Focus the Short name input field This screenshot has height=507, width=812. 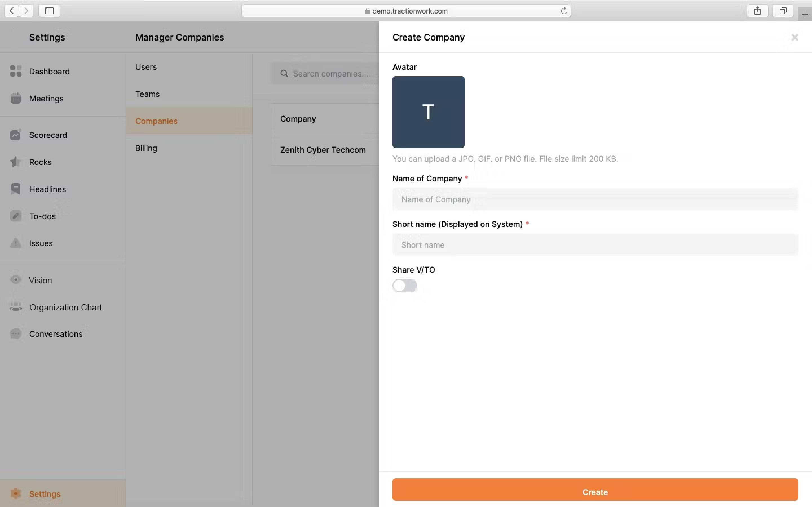(595, 245)
